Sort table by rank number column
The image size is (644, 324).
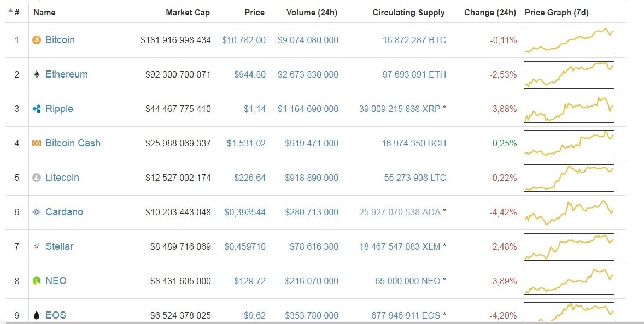click(16, 12)
